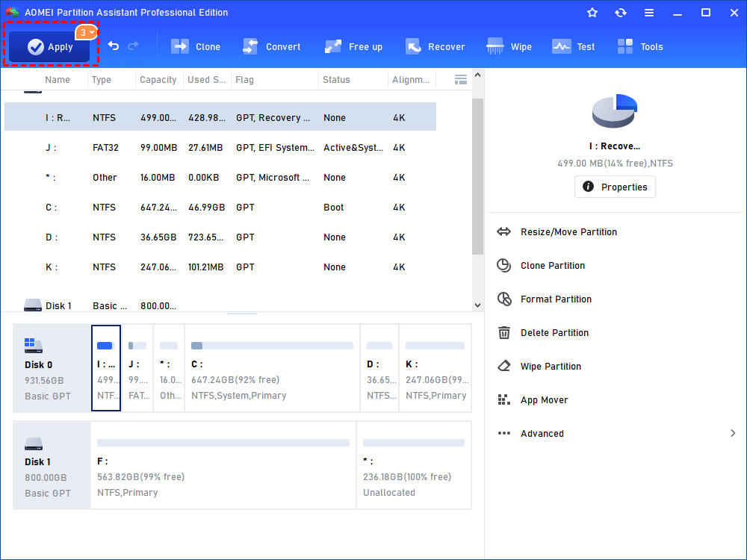
Task: Launch the Recover tool
Action: 436,46
